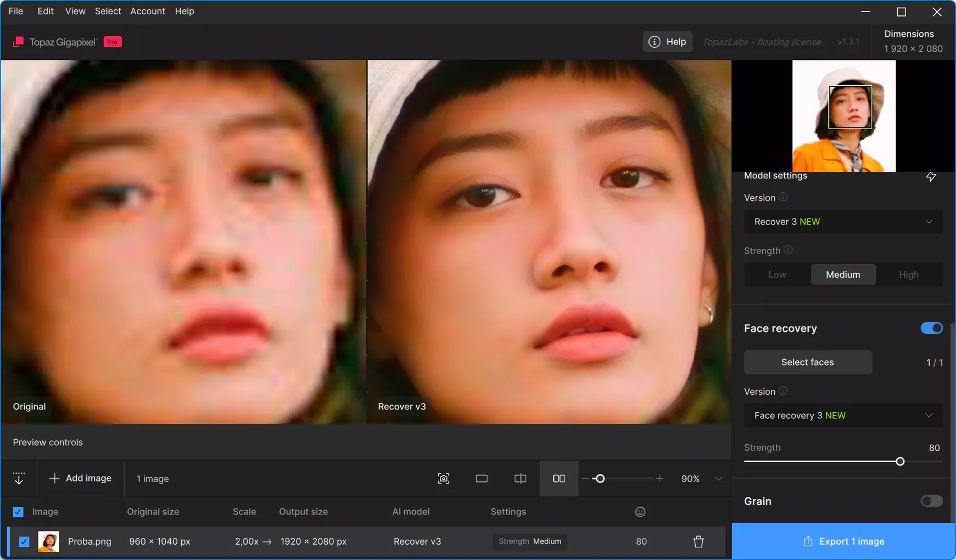The width and height of the screenshot is (956, 560).
Task: Switch to split view comparison icon
Action: pyautogui.click(x=520, y=479)
